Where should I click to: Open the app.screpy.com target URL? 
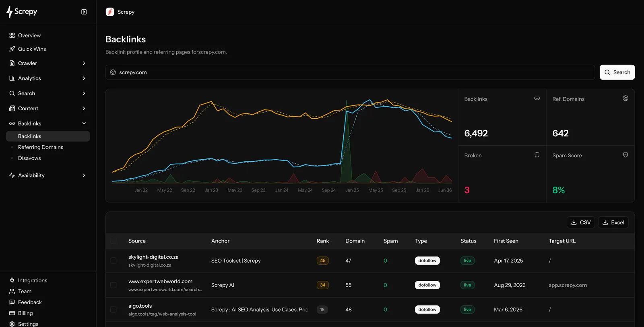coord(568,285)
